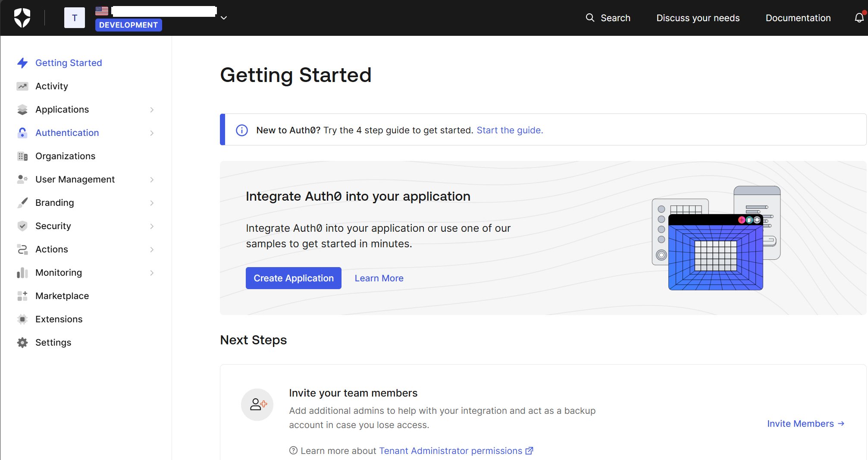The width and height of the screenshot is (868, 460).
Task: Expand the Applications menu chevron
Action: (x=152, y=110)
